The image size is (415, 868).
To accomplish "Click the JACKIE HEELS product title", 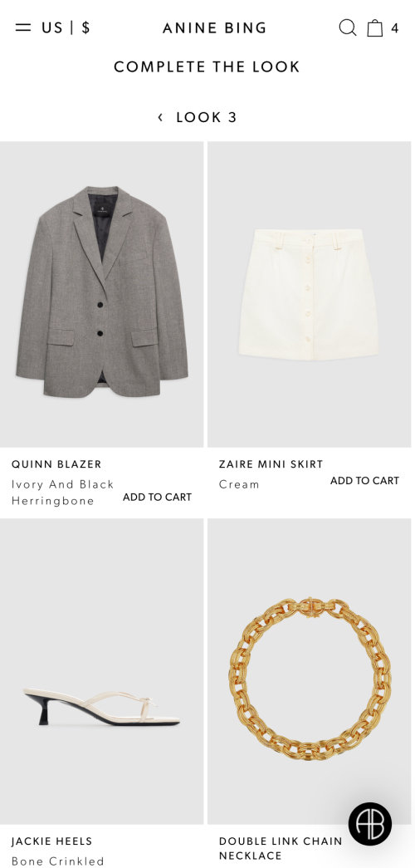I will tap(51, 841).
